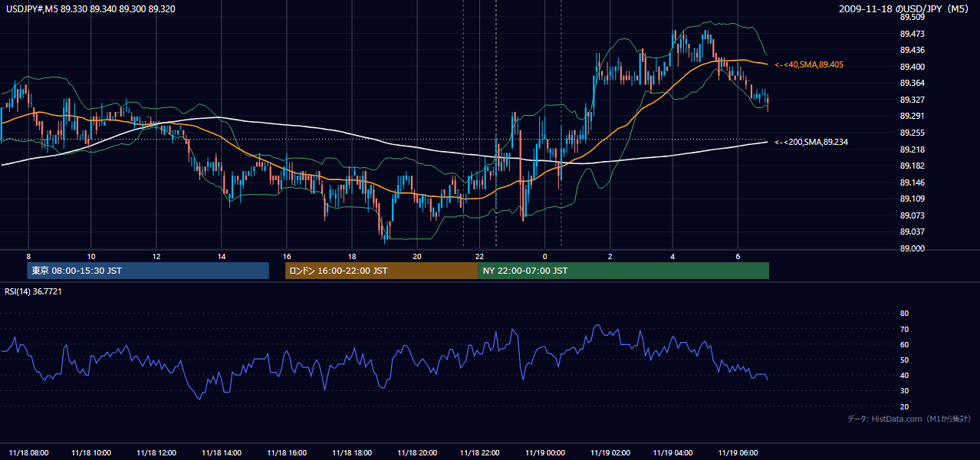Click the 11/18 22:00 time label
This screenshot has width=980, height=460.
pos(480,453)
